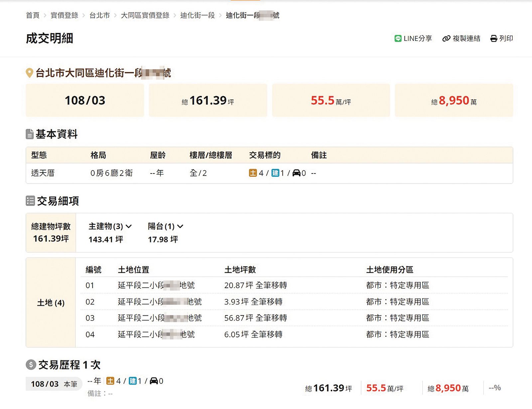Click the orange 土 land icon in table
The image size is (532, 409).
click(x=253, y=173)
